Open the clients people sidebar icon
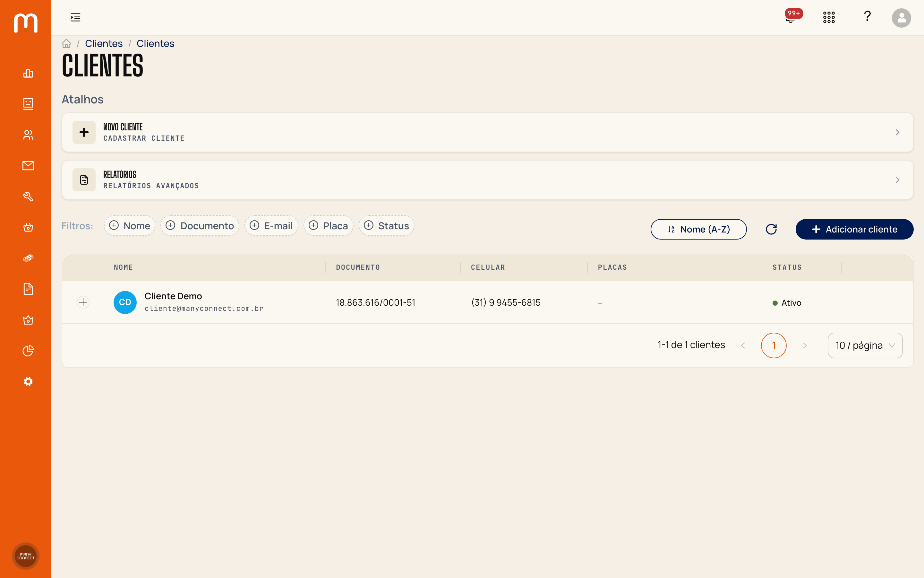 [28, 135]
